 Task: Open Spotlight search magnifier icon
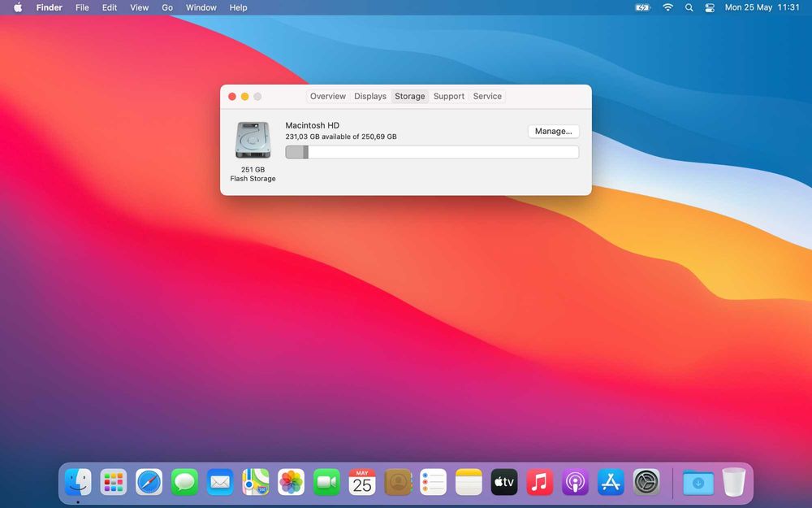coord(689,7)
